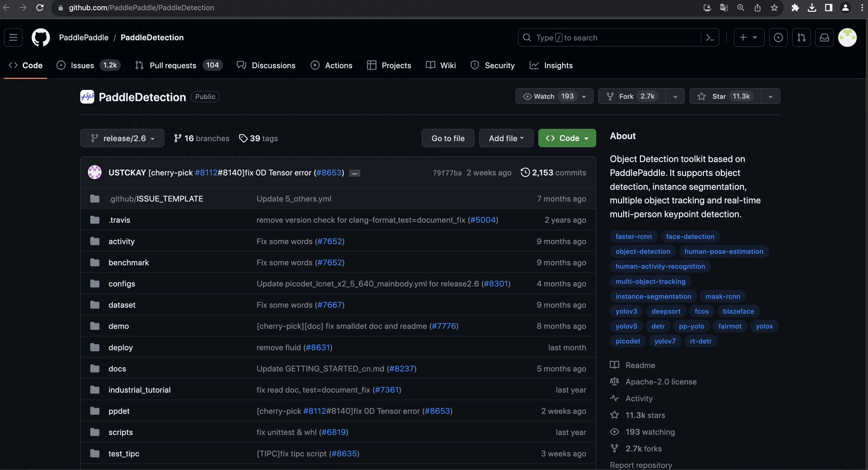Open browser downloads icon

point(812,8)
